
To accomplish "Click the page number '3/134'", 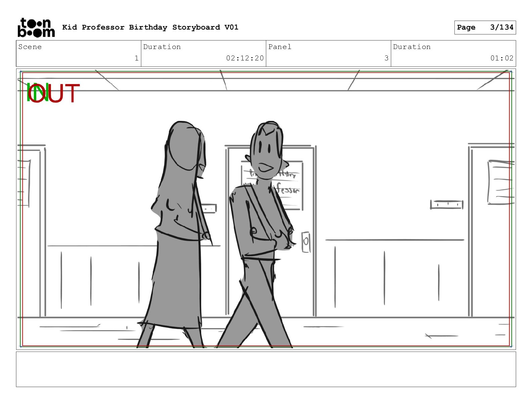I will (502, 27).
